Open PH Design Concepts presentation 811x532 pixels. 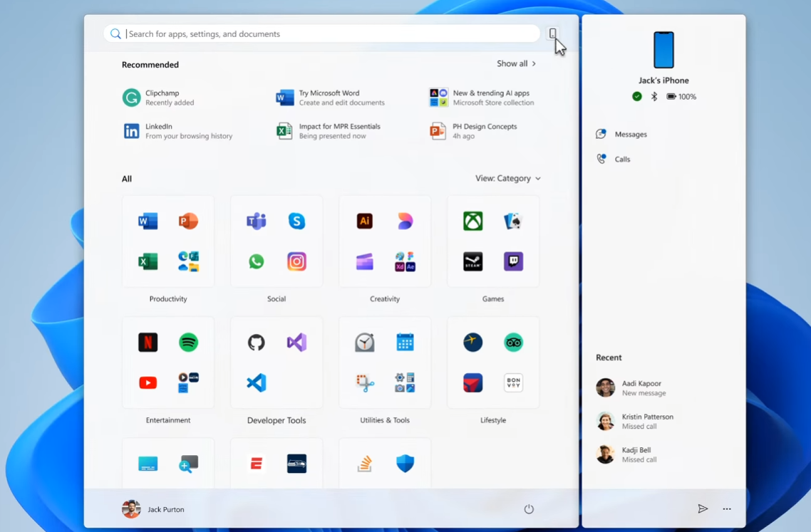[473, 131]
